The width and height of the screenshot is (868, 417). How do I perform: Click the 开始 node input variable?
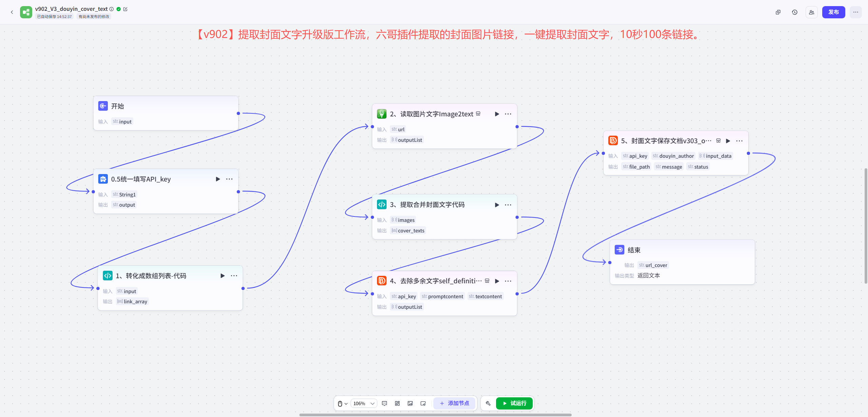click(x=122, y=121)
